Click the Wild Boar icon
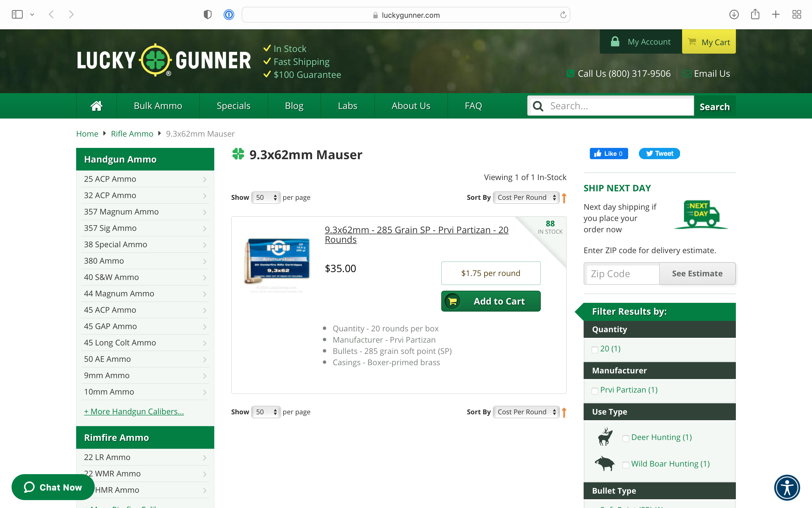812x508 pixels. (x=605, y=464)
